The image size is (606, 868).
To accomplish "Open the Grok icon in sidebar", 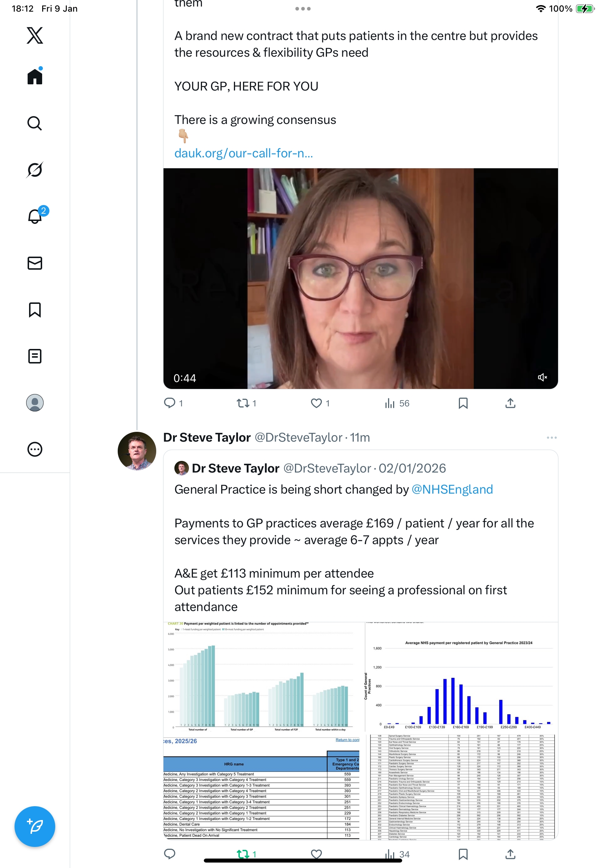I will [x=35, y=170].
